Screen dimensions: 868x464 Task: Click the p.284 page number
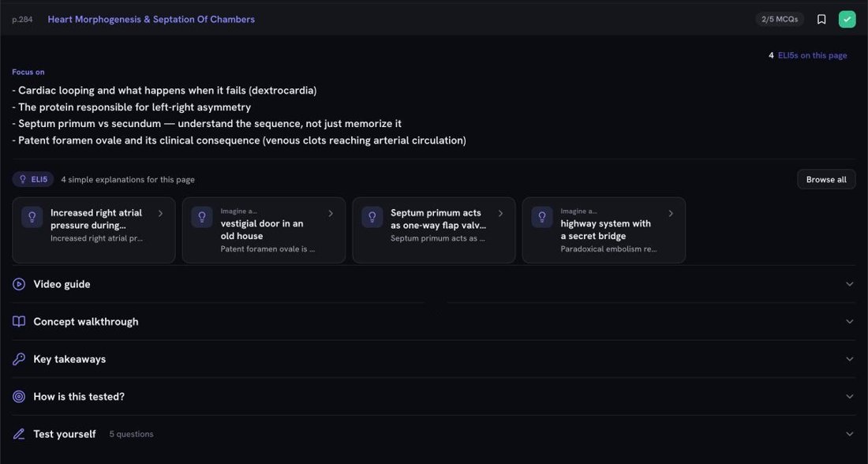22,20
